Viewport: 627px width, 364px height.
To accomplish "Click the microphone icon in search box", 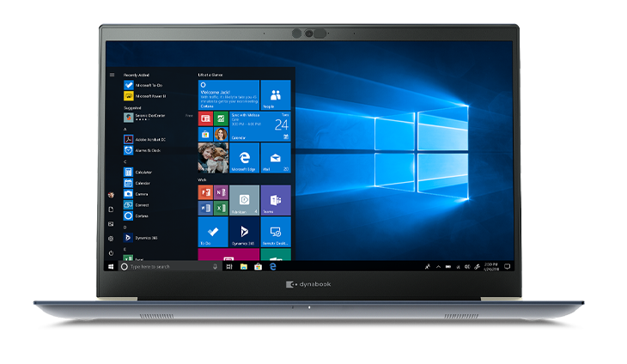I will coord(215,266).
